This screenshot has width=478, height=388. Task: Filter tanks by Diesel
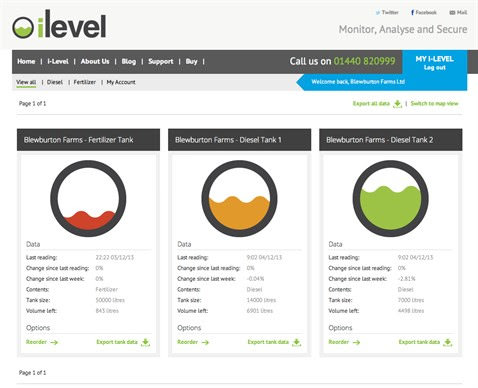pyautogui.click(x=55, y=82)
